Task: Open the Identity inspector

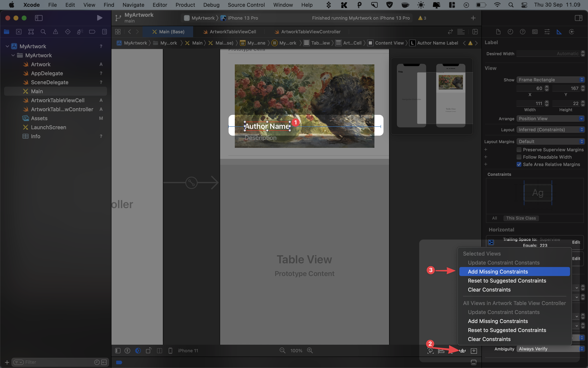Action: click(x=535, y=32)
